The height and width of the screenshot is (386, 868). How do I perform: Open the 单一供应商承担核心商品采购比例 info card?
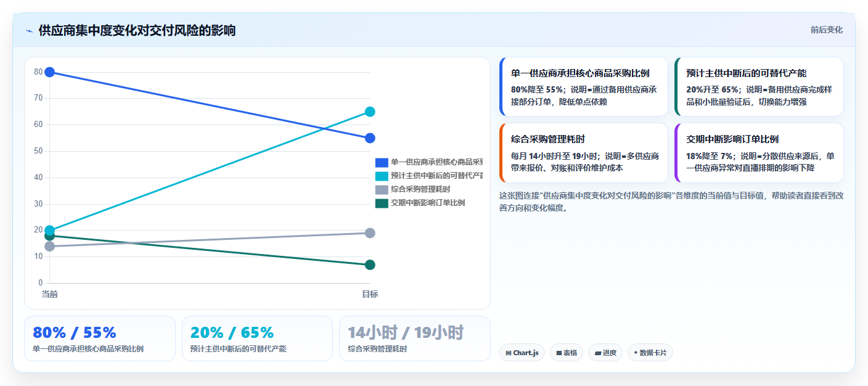pyautogui.click(x=584, y=86)
